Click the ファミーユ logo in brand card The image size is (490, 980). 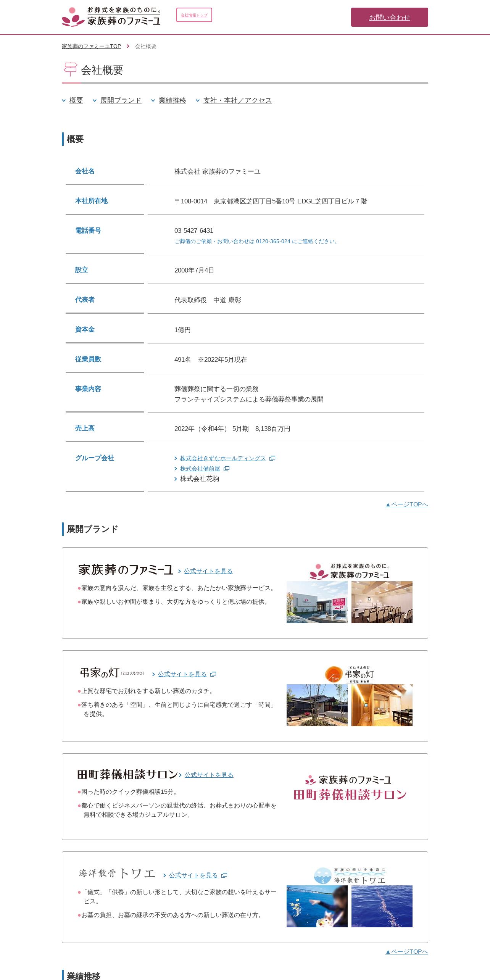point(350,571)
